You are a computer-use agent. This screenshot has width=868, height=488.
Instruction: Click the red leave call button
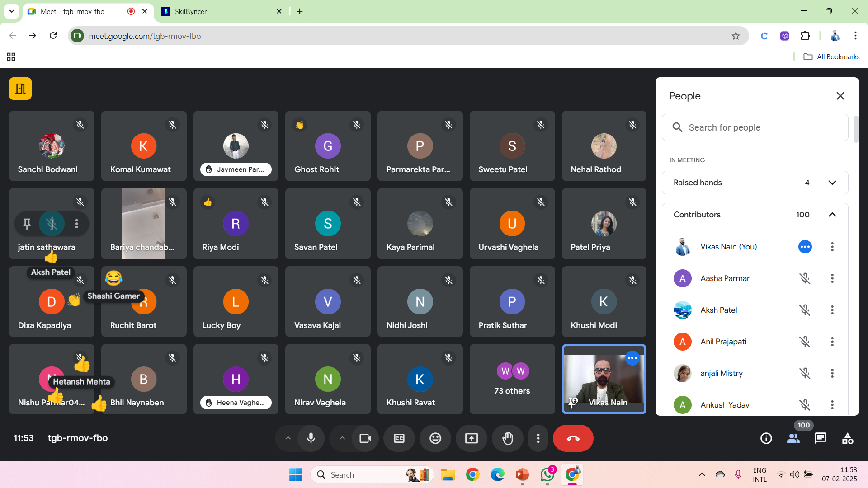573,438
